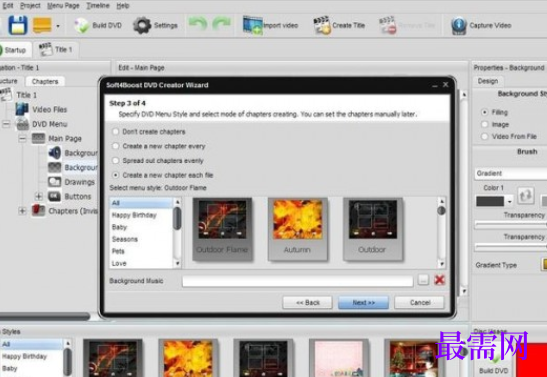Collapse the Main Page tree node
The width and height of the screenshot is (547, 377).
pos(22,138)
